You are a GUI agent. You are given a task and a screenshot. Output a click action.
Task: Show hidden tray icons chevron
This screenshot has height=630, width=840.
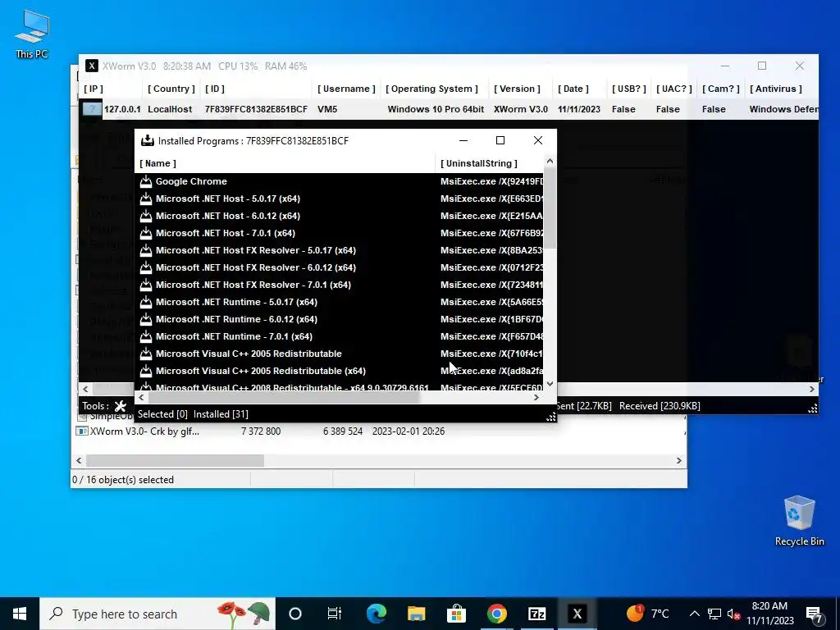pyautogui.click(x=694, y=614)
